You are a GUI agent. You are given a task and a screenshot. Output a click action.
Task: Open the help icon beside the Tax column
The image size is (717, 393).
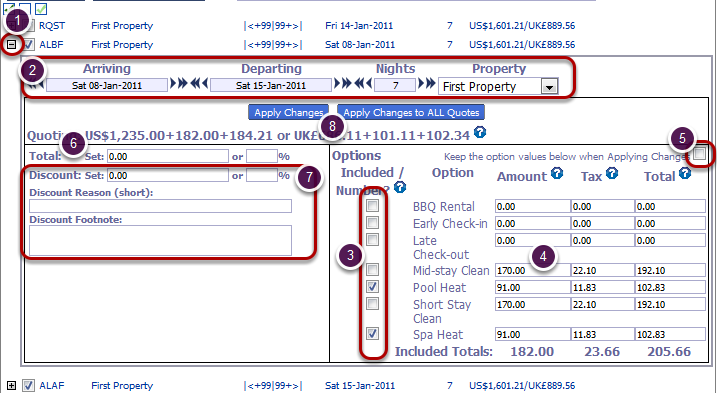point(612,173)
